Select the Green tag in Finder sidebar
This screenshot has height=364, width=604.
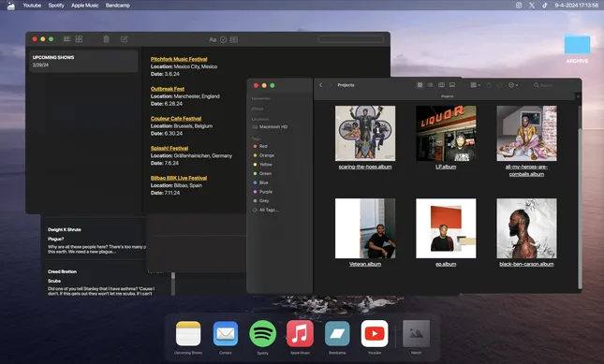[262, 173]
